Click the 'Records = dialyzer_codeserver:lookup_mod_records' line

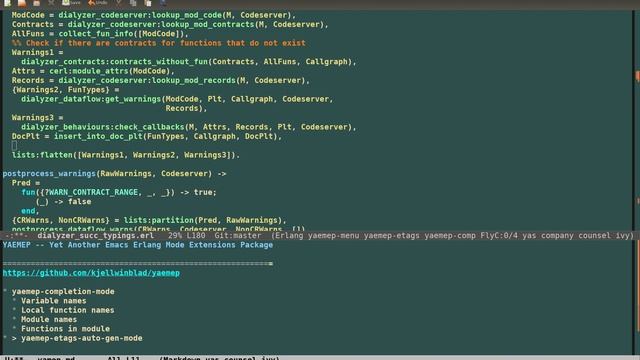click(x=161, y=81)
